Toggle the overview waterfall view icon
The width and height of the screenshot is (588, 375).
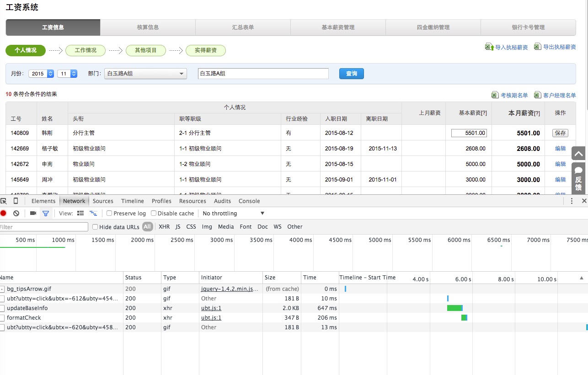[x=93, y=213]
